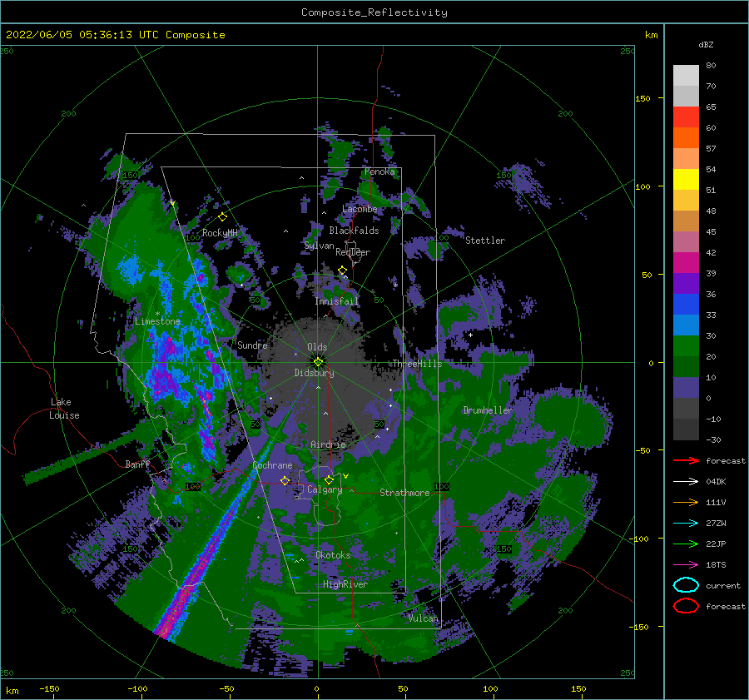Click the Lake Louise label
Image resolution: width=749 pixels, height=700 pixels.
point(64,409)
